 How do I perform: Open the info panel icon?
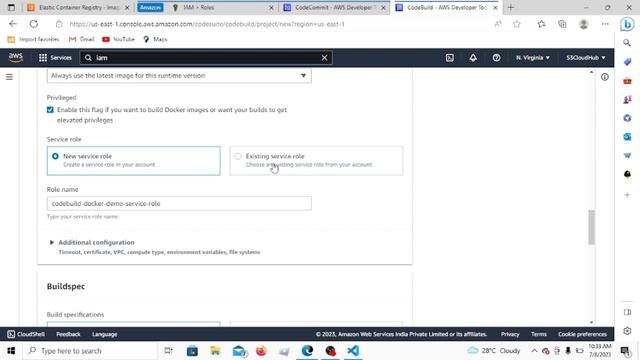click(604, 77)
